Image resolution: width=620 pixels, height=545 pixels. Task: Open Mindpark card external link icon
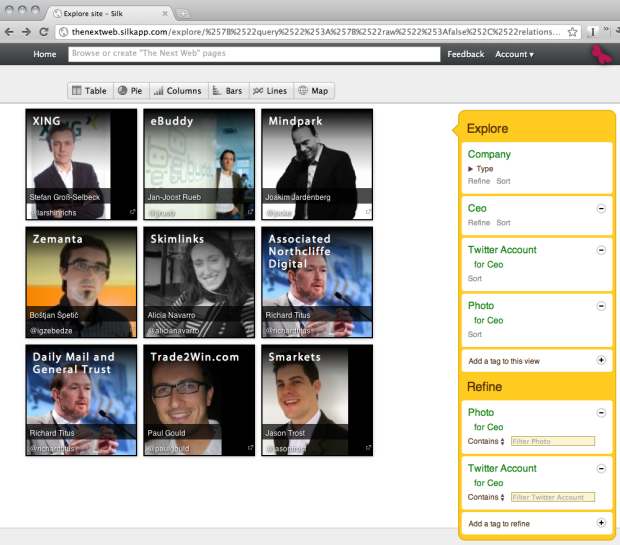click(368, 212)
